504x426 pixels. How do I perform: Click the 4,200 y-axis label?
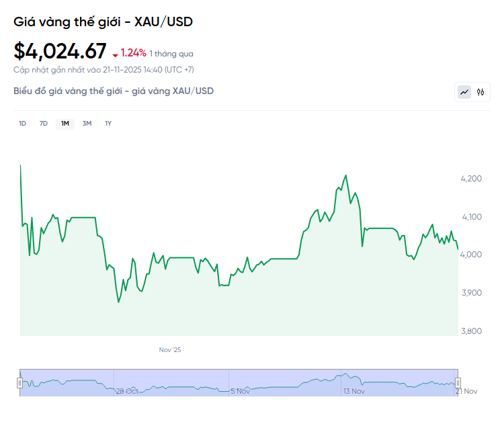[x=471, y=179]
